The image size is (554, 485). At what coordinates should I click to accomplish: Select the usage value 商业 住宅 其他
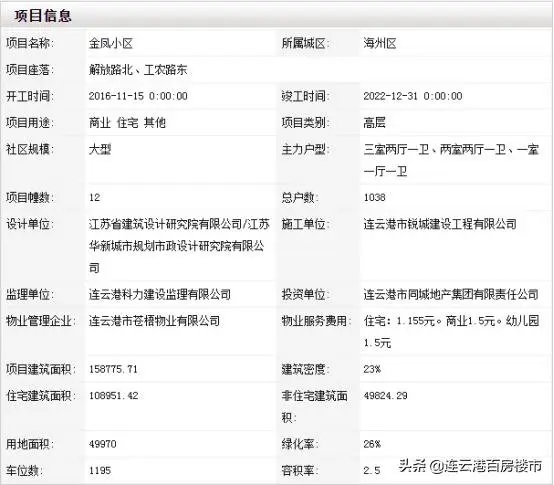tap(127, 123)
